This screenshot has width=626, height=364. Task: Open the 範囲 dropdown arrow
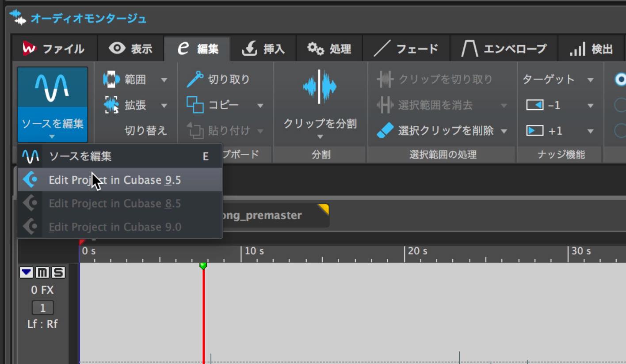coord(164,80)
